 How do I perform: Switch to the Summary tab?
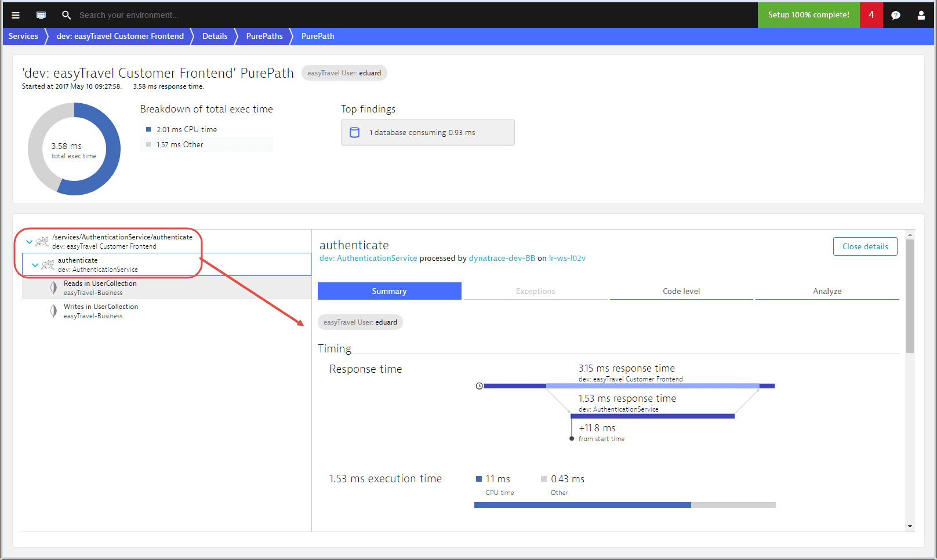click(389, 291)
